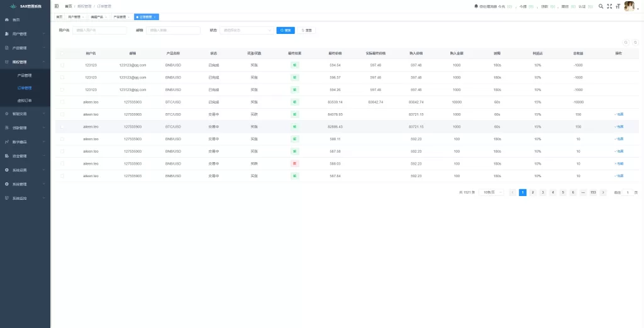Click the ellipsis to jump more pagination pages

pyautogui.click(x=583, y=192)
